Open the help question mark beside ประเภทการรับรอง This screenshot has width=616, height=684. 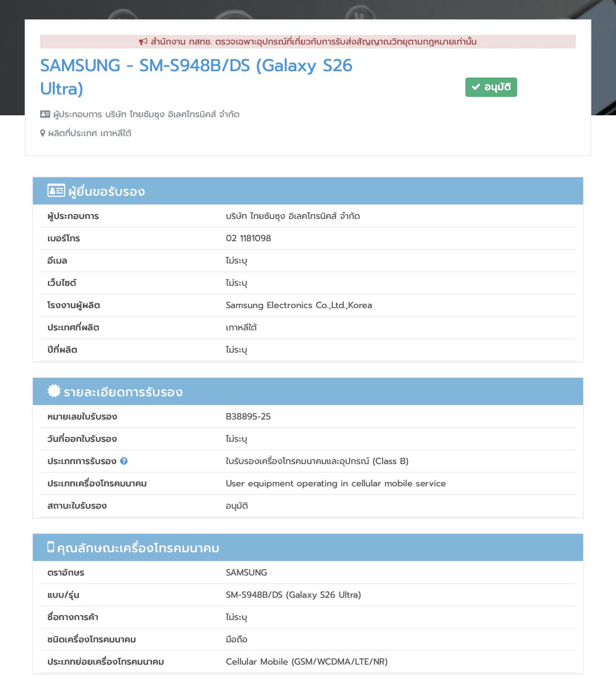[x=124, y=461]
